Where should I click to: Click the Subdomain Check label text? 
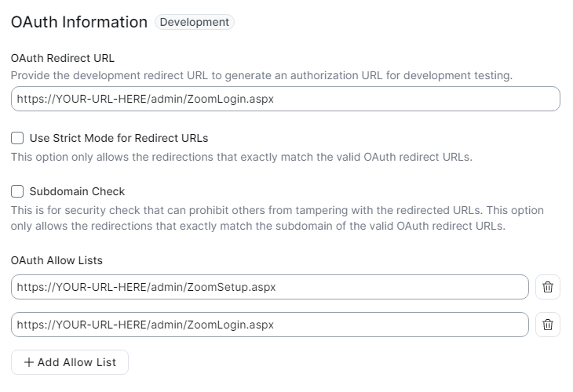pos(77,191)
